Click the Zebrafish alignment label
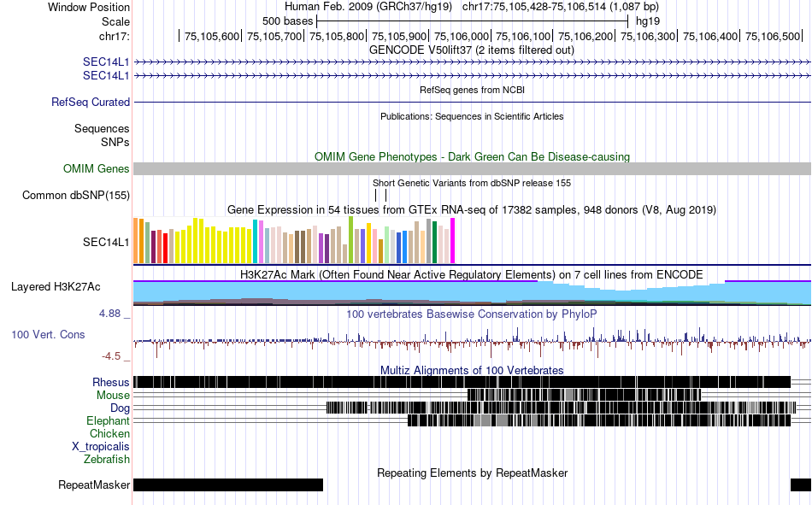Screen dimensions: 812x505 (x=107, y=460)
